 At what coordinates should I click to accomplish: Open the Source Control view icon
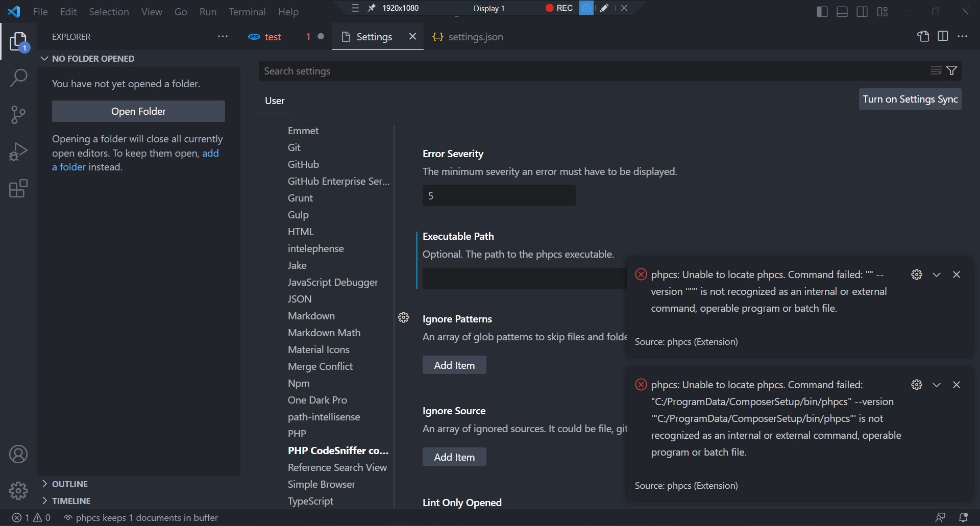click(18, 115)
